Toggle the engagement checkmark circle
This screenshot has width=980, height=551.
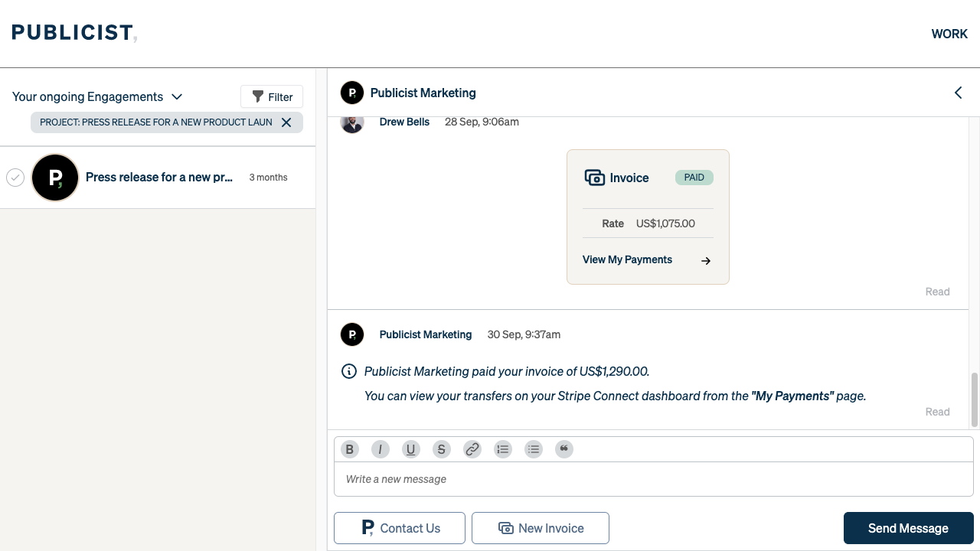15,178
